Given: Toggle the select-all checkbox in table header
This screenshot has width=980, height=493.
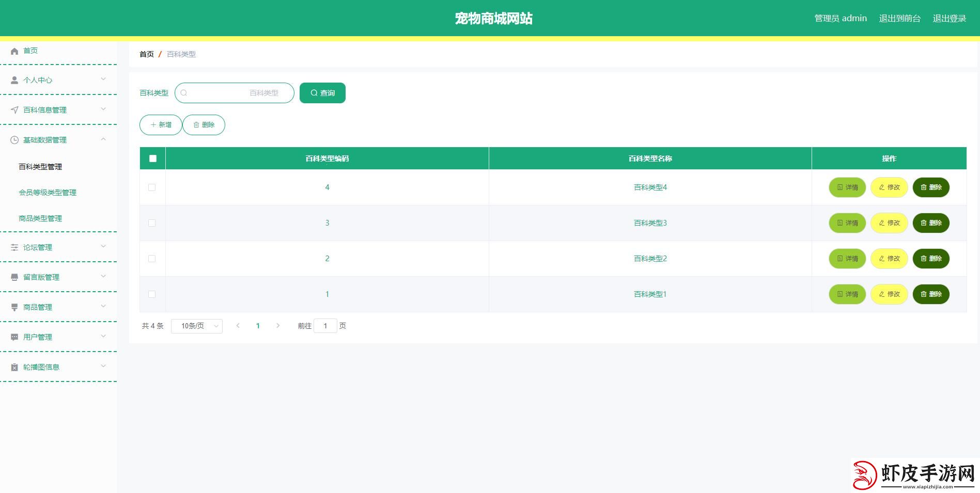Looking at the screenshot, I should pyautogui.click(x=153, y=158).
